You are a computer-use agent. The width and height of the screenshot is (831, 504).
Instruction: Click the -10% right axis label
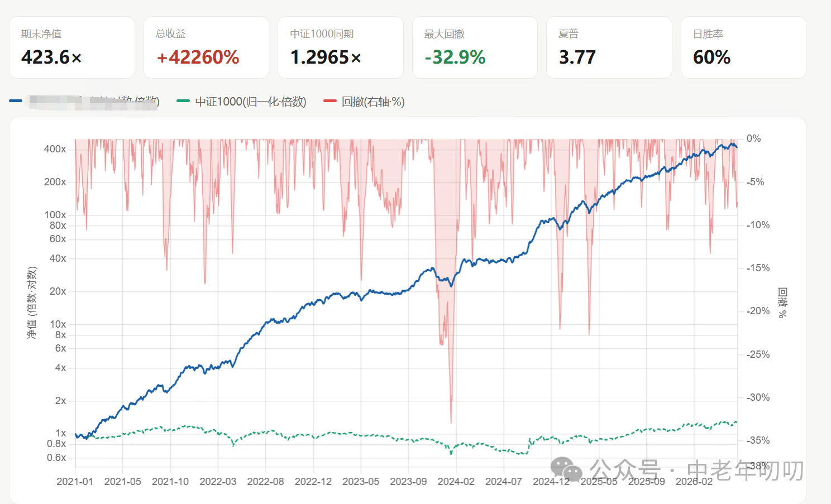pyautogui.click(x=758, y=225)
